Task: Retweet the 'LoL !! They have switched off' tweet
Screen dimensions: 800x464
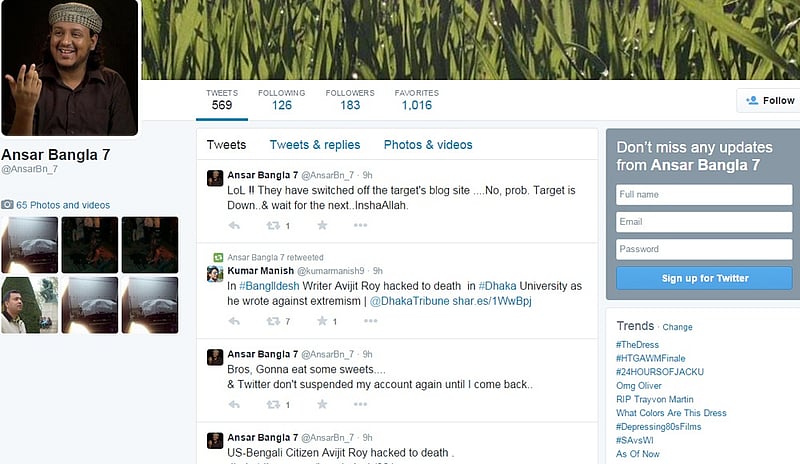Action: pyautogui.click(x=273, y=225)
